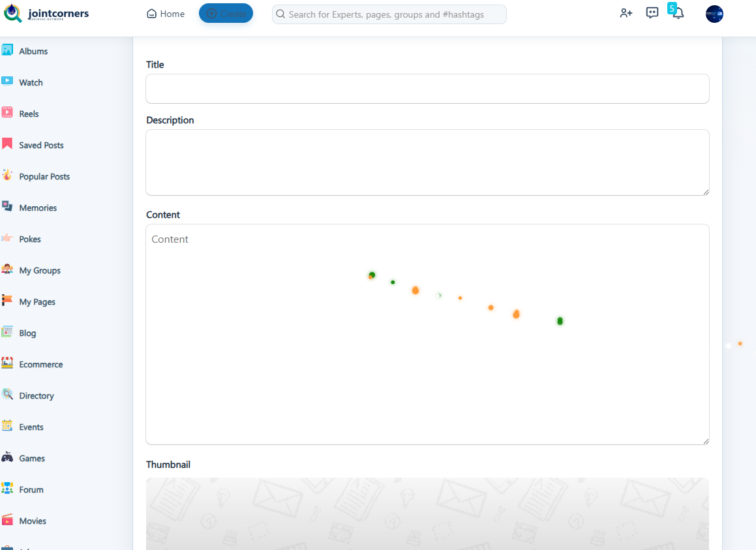Open the notifications bell
Screen dimensions: 756x550
678,13
